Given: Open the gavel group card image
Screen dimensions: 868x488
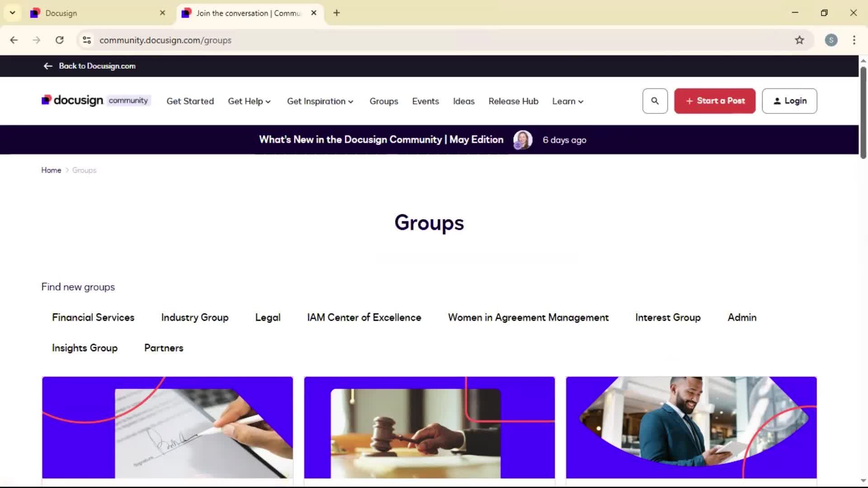Looking at the screenshot, I should pos(429,427).
